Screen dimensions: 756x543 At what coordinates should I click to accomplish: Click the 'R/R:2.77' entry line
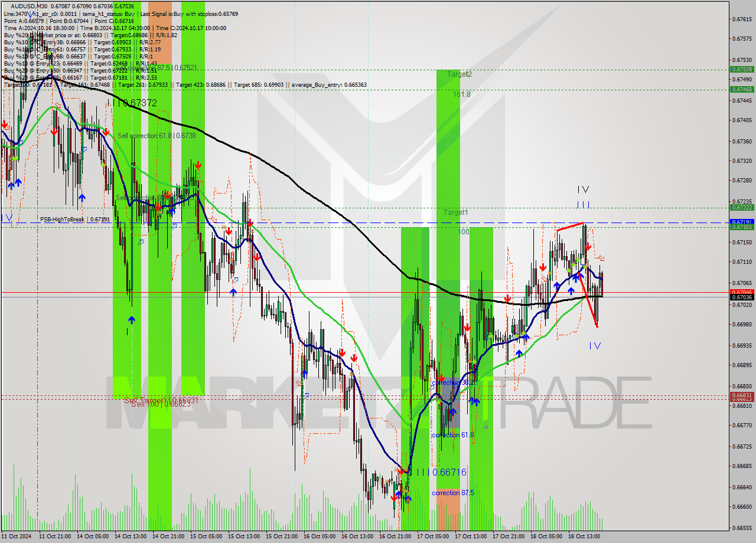coord(82,42)
